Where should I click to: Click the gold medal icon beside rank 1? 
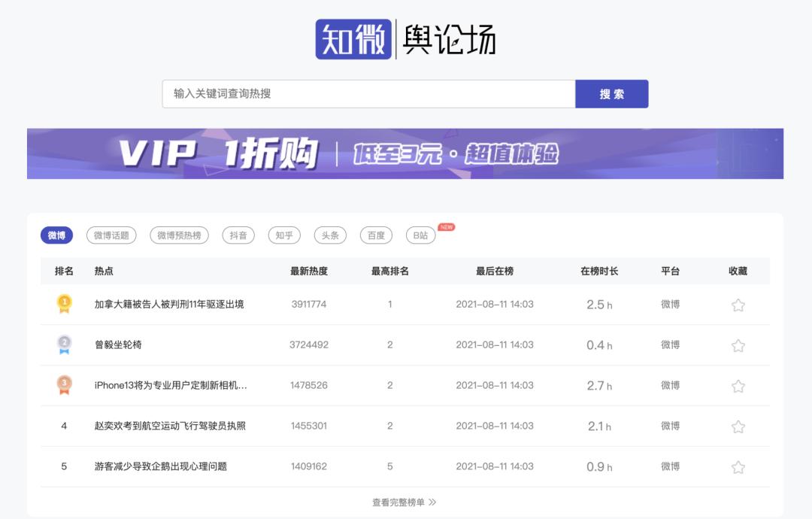click(x=65, y=305)
